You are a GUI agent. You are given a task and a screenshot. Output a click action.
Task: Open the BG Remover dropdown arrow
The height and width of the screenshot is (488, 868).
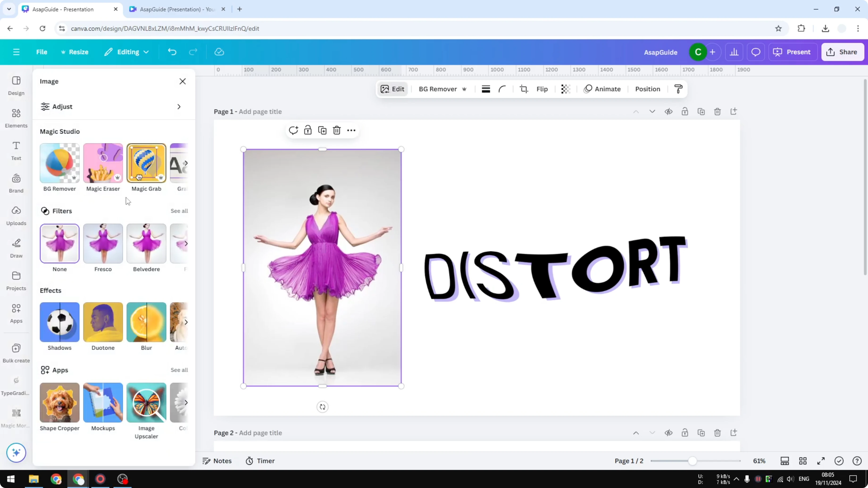click(x=465, y=89)
